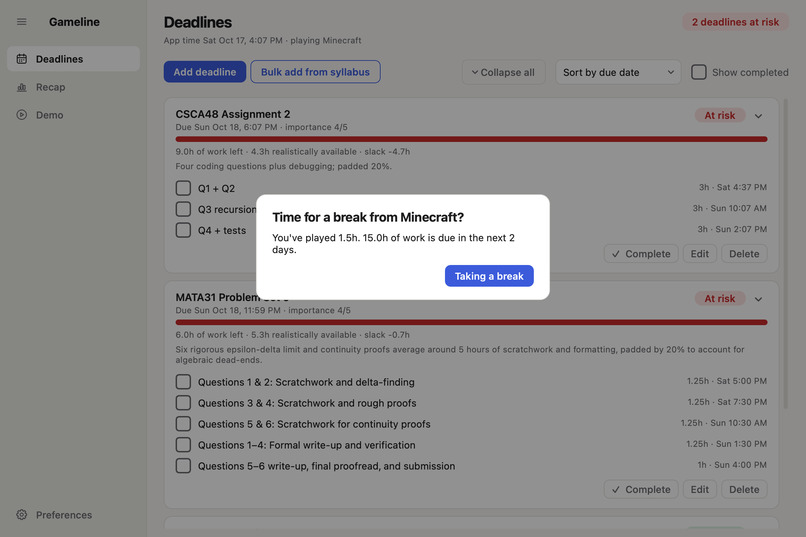Click '6.0h of work left' summary line
The image size is (806, 537).
tap(293, 335)
